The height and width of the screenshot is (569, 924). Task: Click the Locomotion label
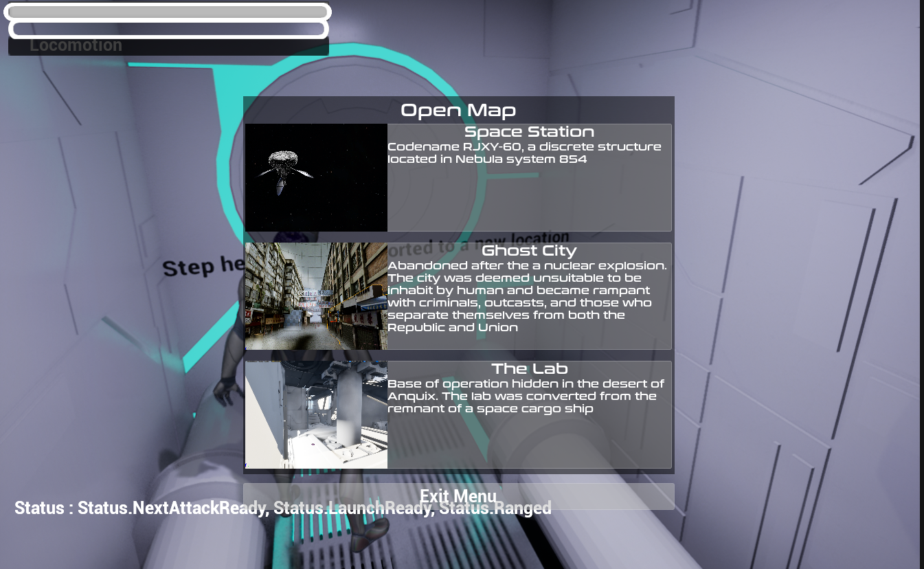pos(76,46)
